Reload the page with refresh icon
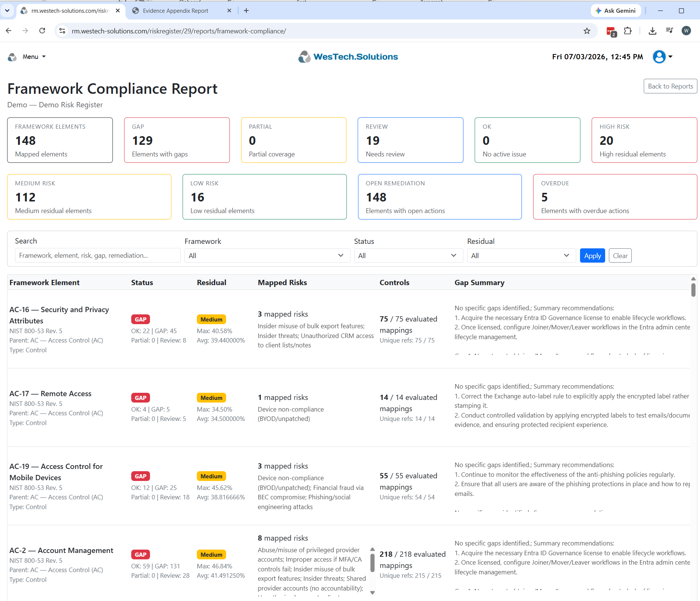 pos(42,31)
